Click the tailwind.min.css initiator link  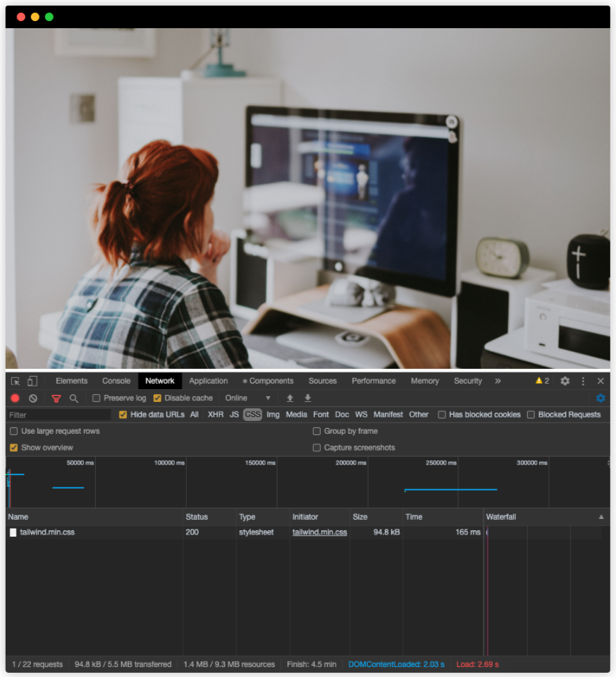319,532
